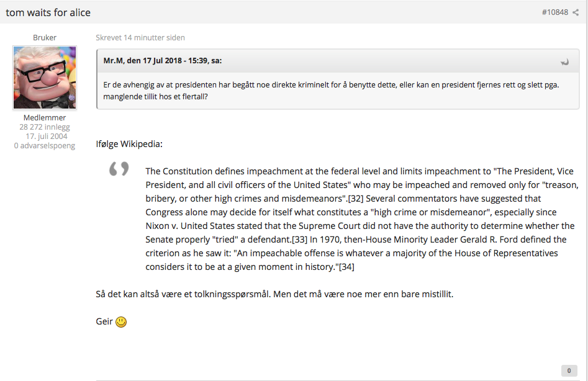Click the [34] citation in the quote

(346, 267)
